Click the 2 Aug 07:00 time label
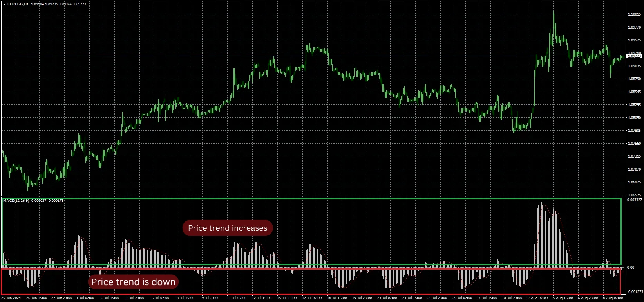This screenshot has width=644, height=302. click(x=537, y=298)
